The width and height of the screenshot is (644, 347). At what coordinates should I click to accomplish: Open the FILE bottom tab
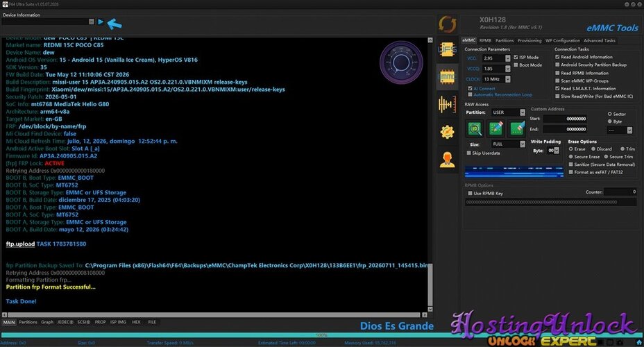click(x=152, y=322)
